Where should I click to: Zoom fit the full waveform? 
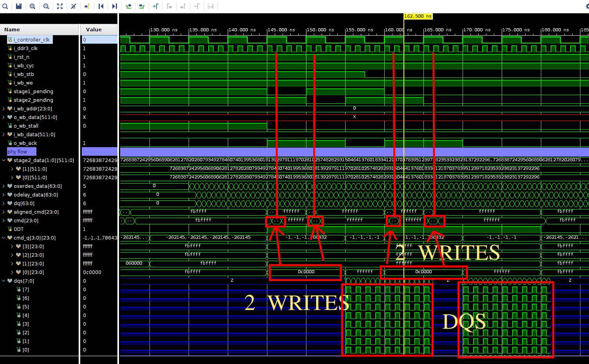(x=60, y=6)
